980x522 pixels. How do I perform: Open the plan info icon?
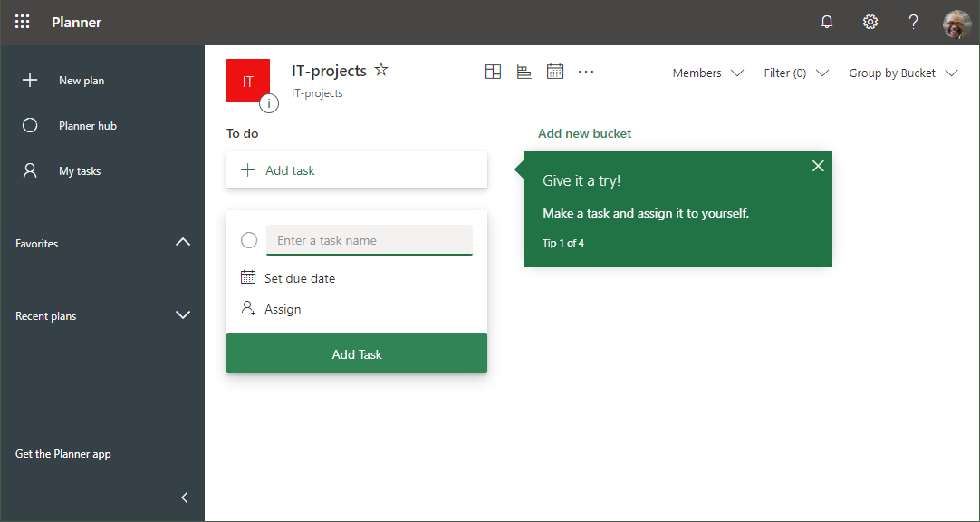(269, 103)
